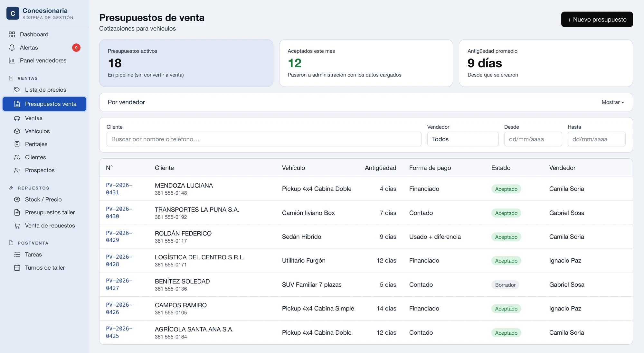Image resolution: width=644 pixels, height=353 pixels.
Task: Click the Desde date field
Action: (x=533, y=139)
